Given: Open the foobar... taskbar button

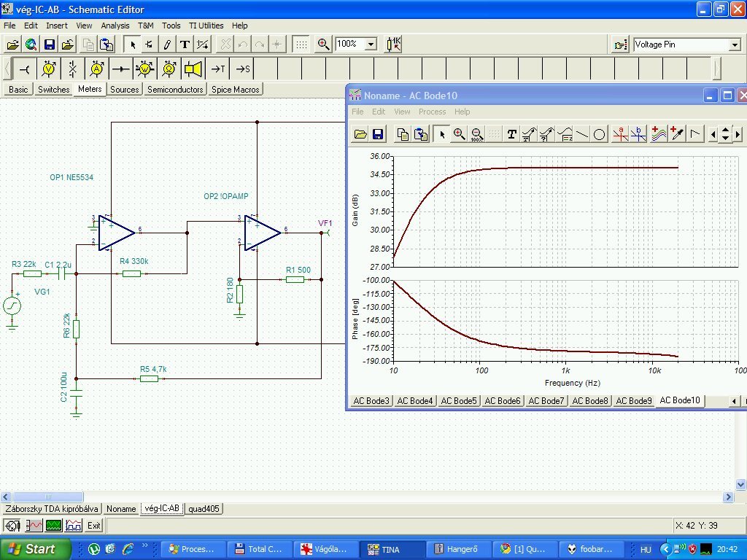Looking at the screenshot, I should tap(591, 549).
